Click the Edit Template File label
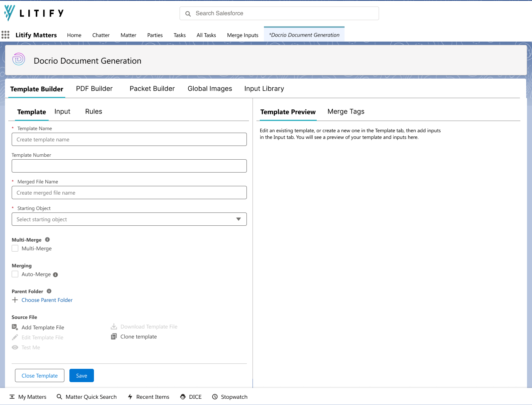 pos(42,337)
